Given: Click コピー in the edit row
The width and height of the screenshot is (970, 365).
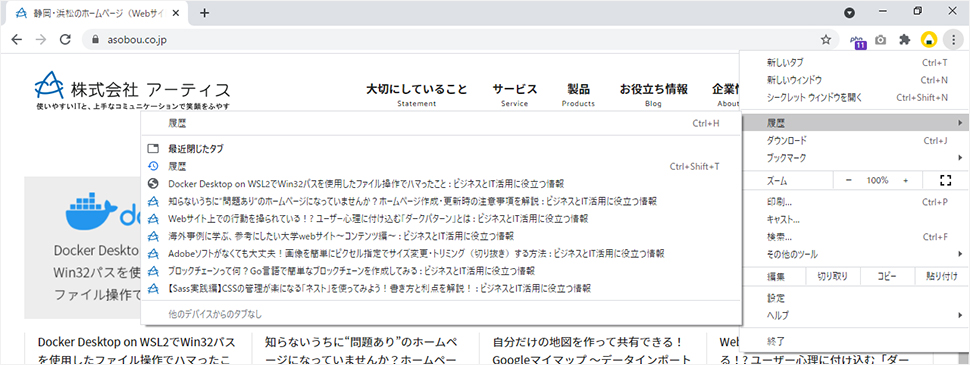Looking at the screenshot, I should pos(887,276).
